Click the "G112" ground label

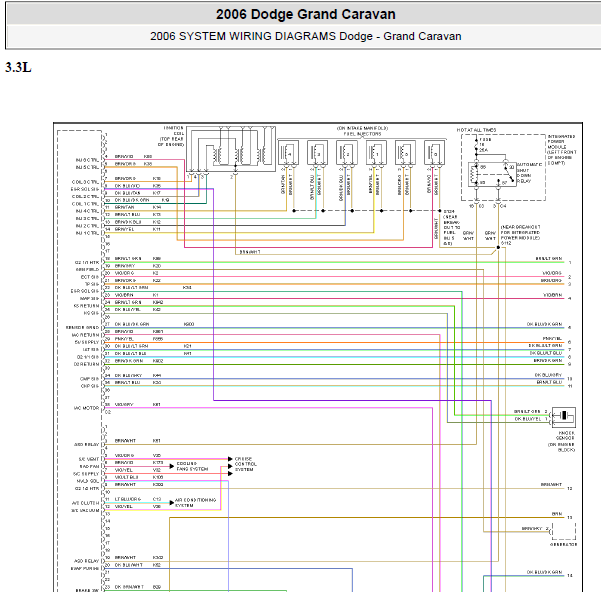(506, 243)
